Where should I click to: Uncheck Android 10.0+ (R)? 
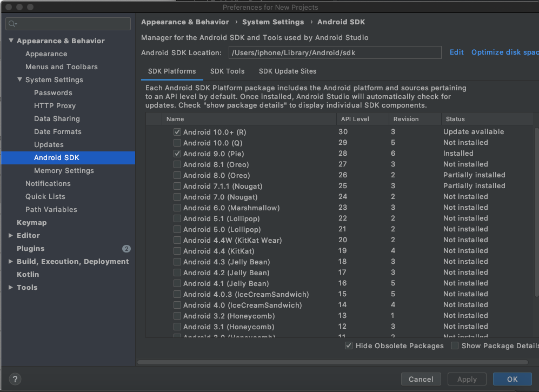[177, 131]
